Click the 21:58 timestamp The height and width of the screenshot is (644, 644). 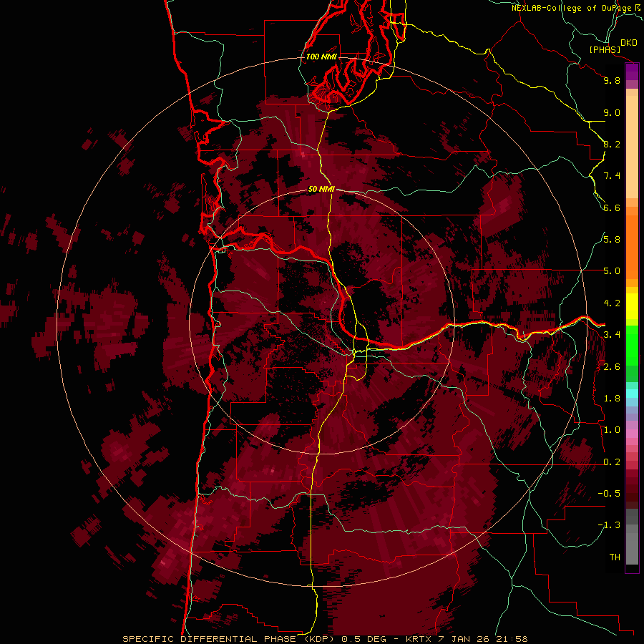point(512,639)
